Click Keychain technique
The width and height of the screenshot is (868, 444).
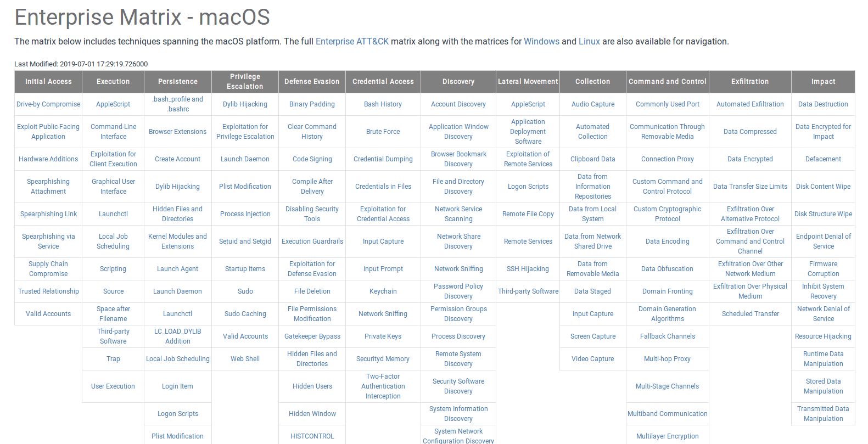pos(383,291)
